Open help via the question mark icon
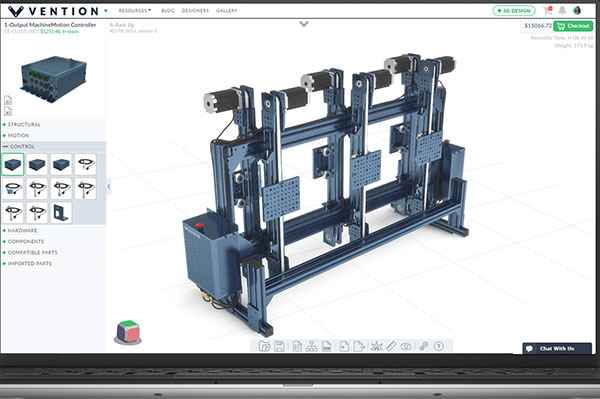The height and width of the screenshot is (399, 600). coord(439,346)
